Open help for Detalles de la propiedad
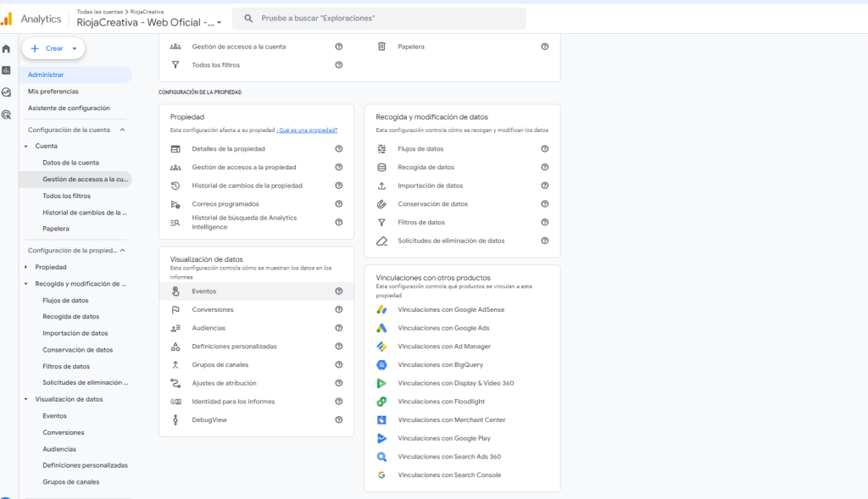Image resolution: width=868 pixels, height=499 pixels. 339,149
